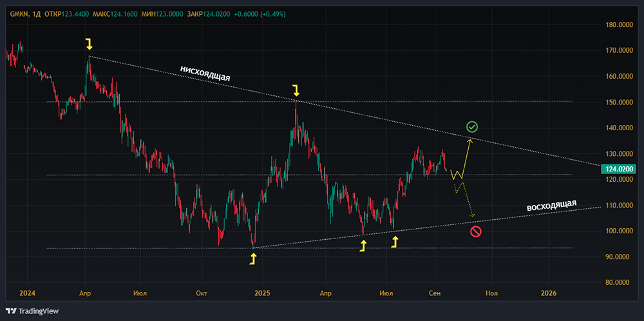Click the МАКС high value 124.1600

[x=124, y=14]
